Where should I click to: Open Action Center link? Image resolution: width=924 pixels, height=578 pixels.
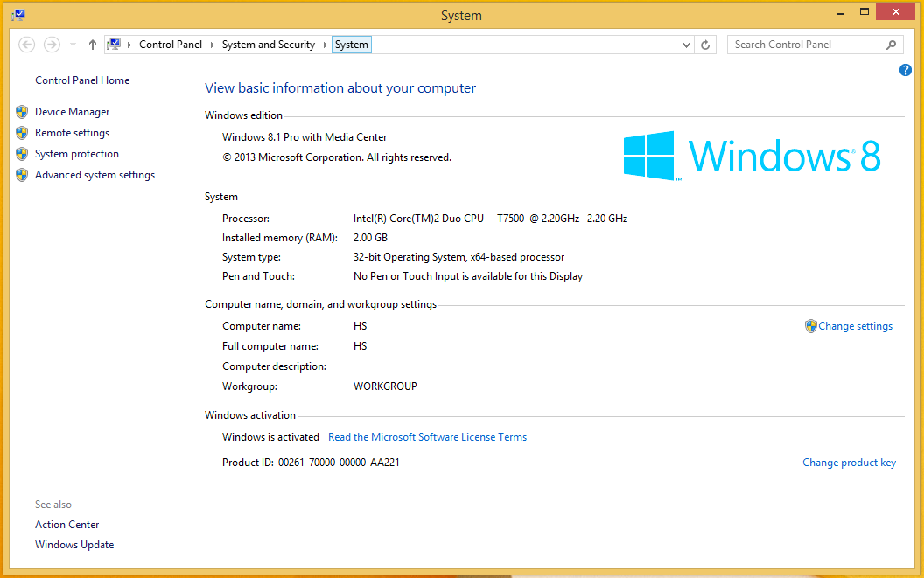pos(67,525)
